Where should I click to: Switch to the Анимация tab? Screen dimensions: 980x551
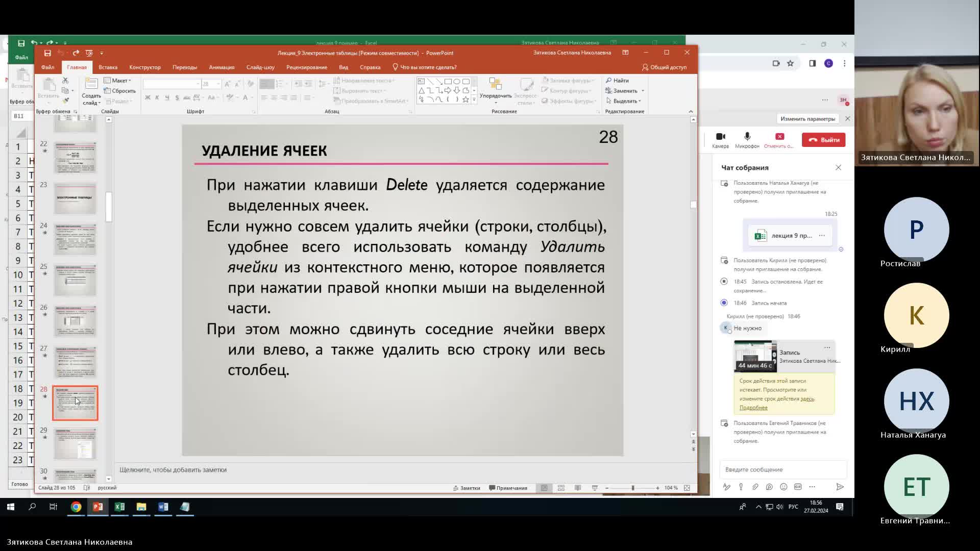click(x=222, y=67)
